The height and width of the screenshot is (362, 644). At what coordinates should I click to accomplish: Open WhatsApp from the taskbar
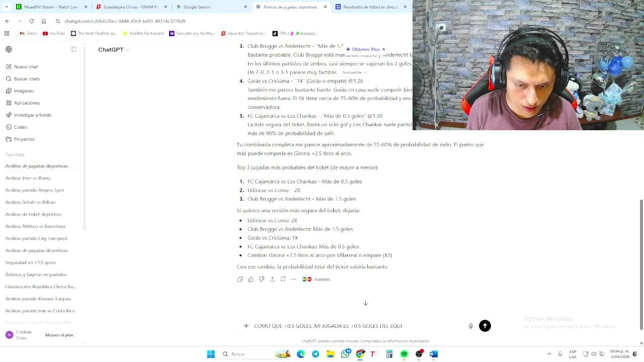345,354
